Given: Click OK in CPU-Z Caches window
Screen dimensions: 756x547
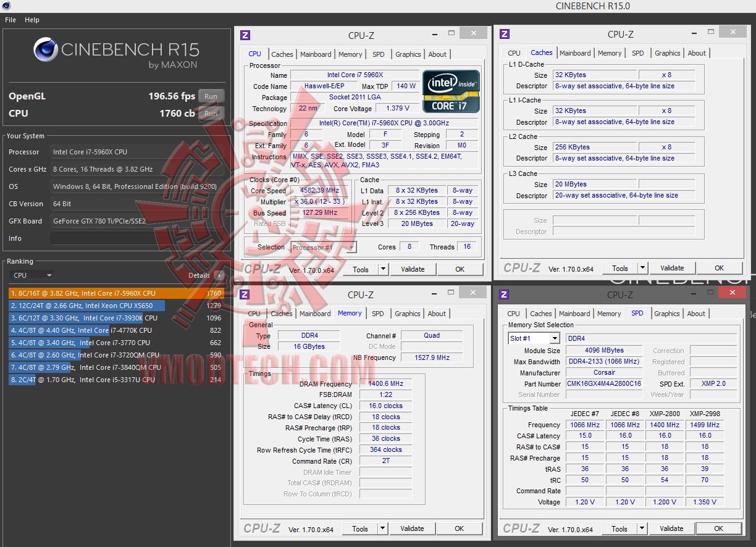Looking at the screenshot, I should coord(719,268).
